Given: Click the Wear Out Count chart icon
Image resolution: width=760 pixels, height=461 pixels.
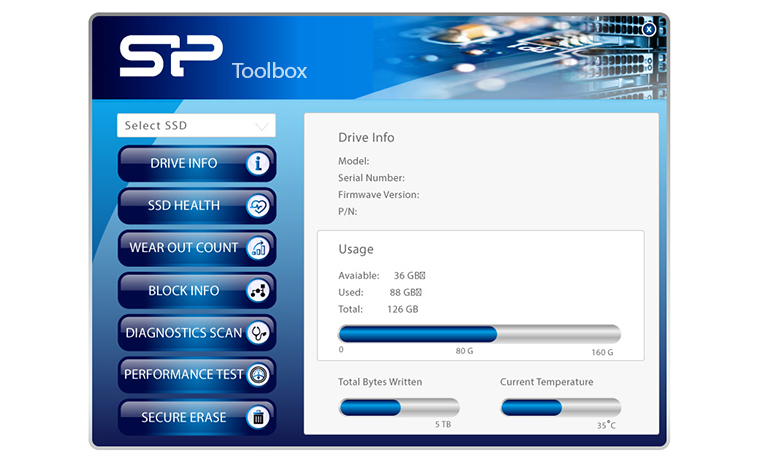Looking at the screenshot, I should (258, 248).
